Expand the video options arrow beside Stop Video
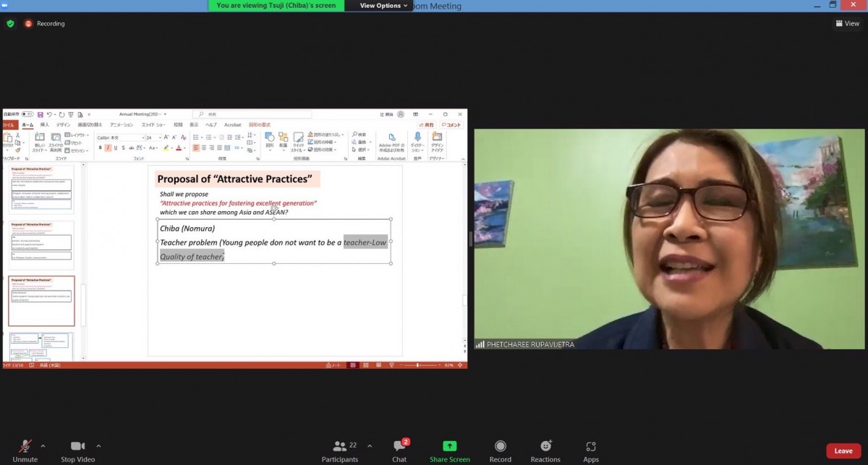This screenshot has width=868, height=465. 98,445
